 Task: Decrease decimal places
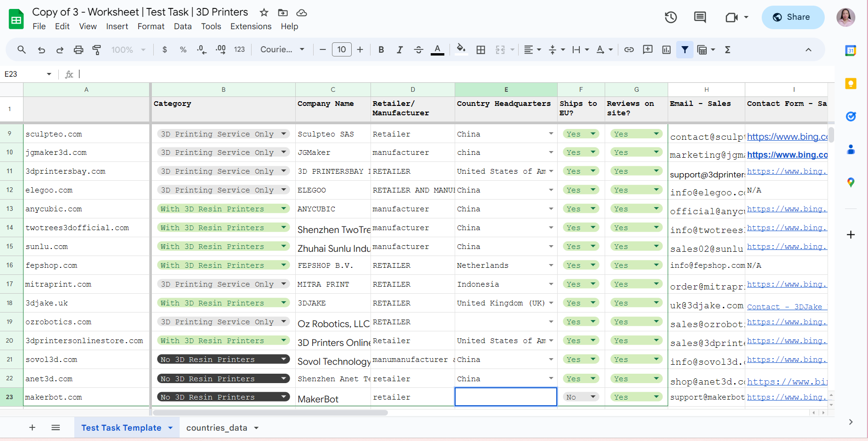[202, 49]
